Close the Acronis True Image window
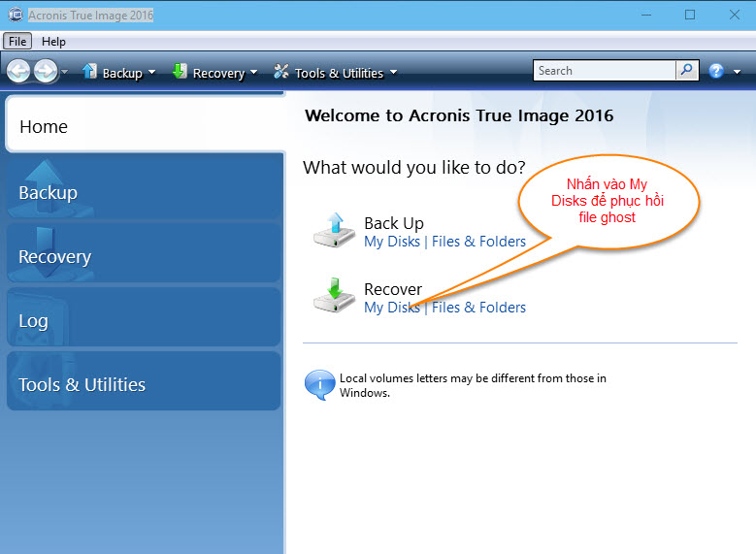Screen dimensions: 756x554 pos(735,15)
